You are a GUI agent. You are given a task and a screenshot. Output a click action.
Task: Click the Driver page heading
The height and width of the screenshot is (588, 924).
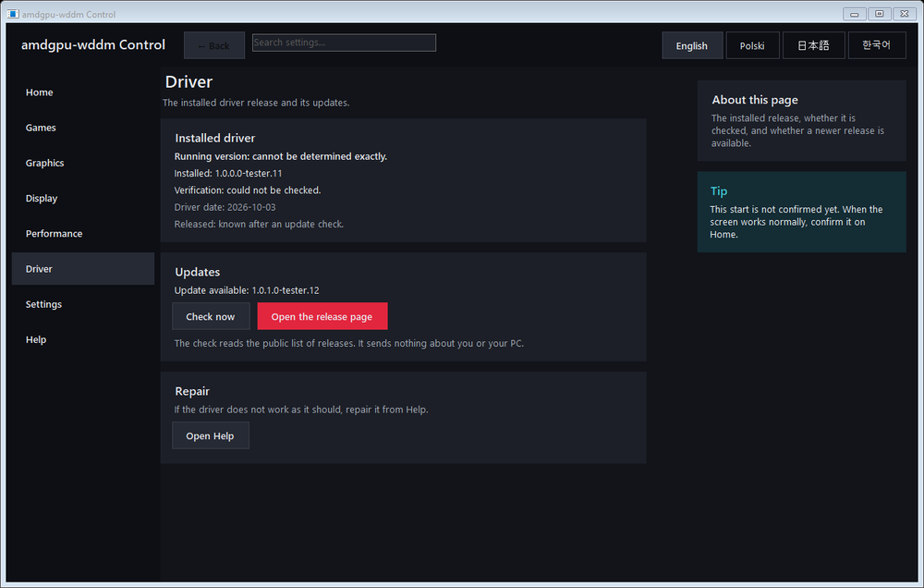pyautogui.click(x=188, y=82)
